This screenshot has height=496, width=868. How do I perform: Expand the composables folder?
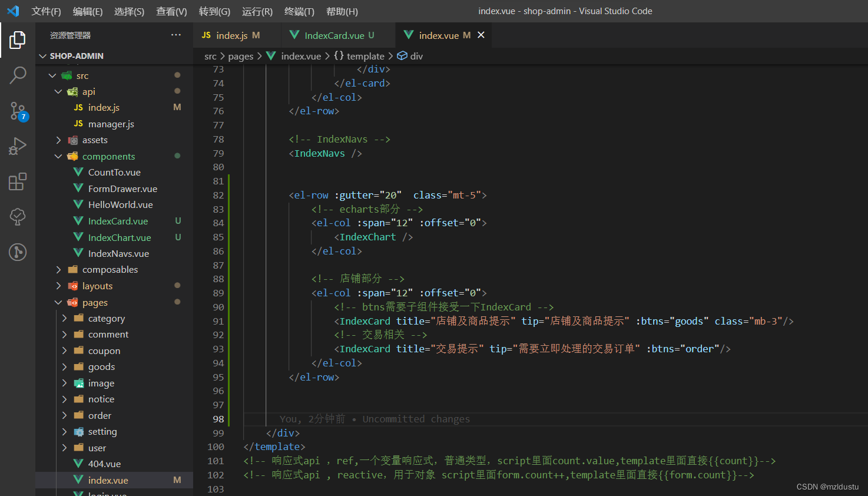(58, 269)
